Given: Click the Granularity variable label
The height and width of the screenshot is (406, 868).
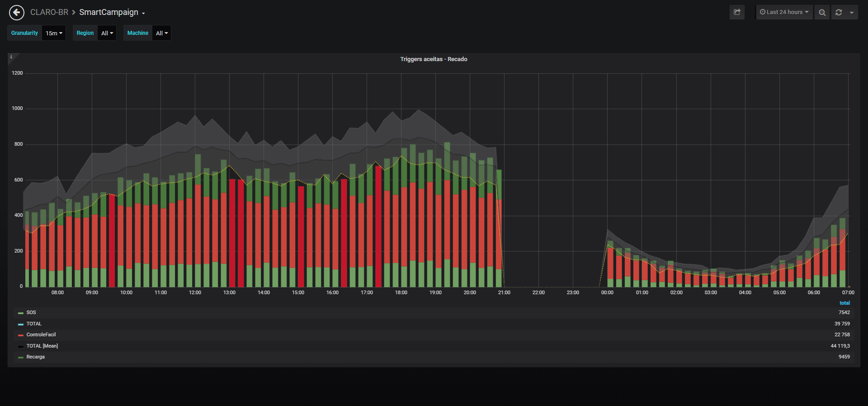Looking at the screenshot, I should (25, 33).
